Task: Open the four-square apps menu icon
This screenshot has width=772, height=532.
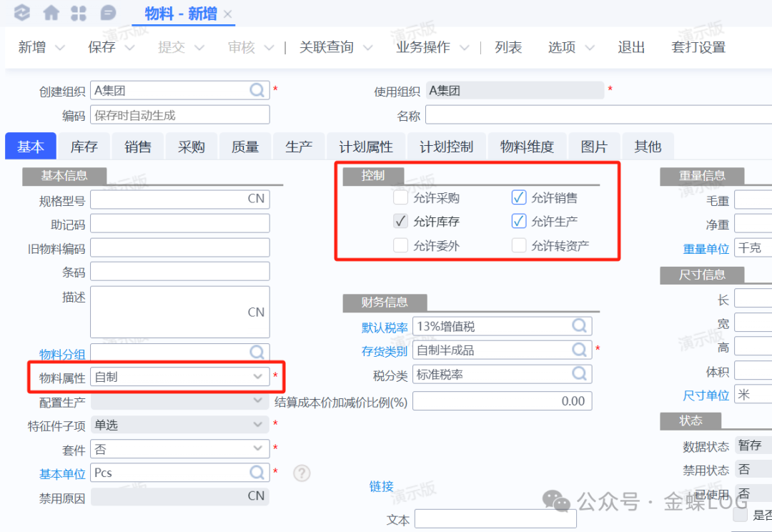Action: pyautogui.click(x=79, y=13)
